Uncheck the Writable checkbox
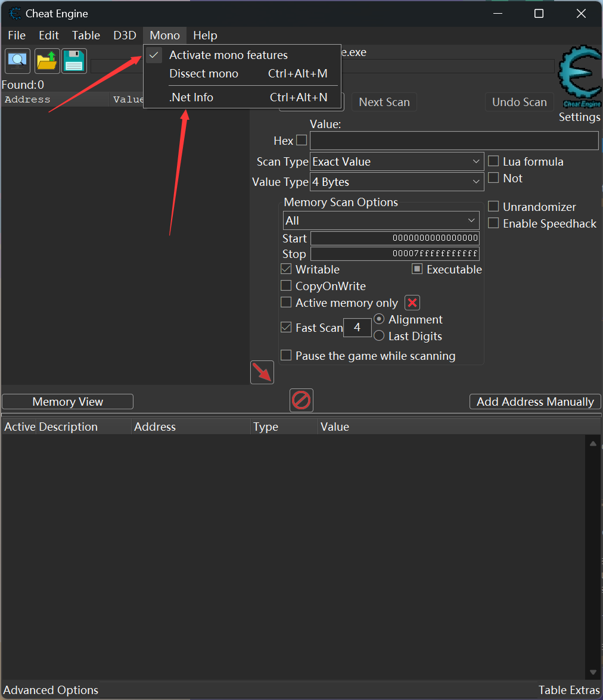This screenshot has width=603, height=700. coord(287,269)
